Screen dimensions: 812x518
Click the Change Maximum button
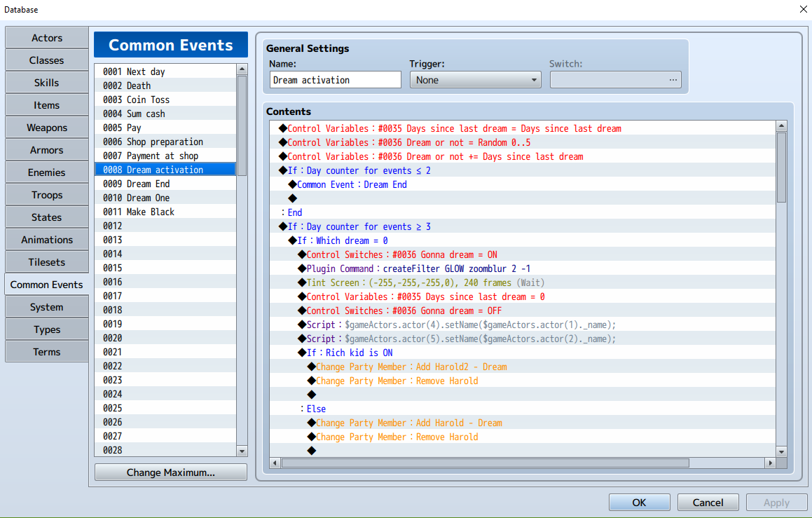(x=171, y=472)
